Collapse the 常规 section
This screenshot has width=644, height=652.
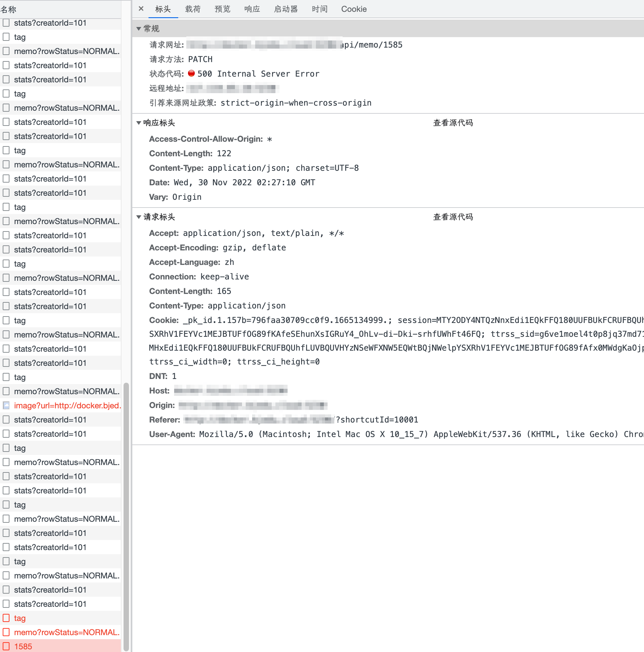138,29
